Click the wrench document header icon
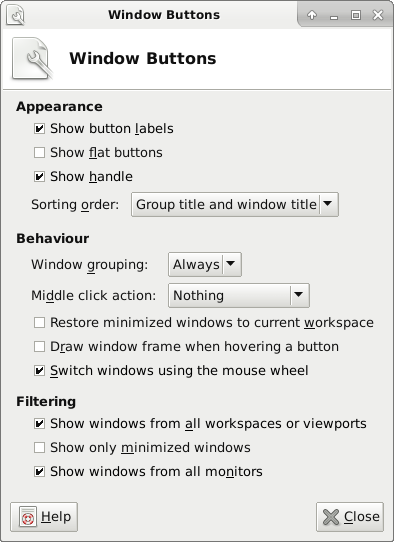This screenshot has width=394, height=542. [32, 58]
